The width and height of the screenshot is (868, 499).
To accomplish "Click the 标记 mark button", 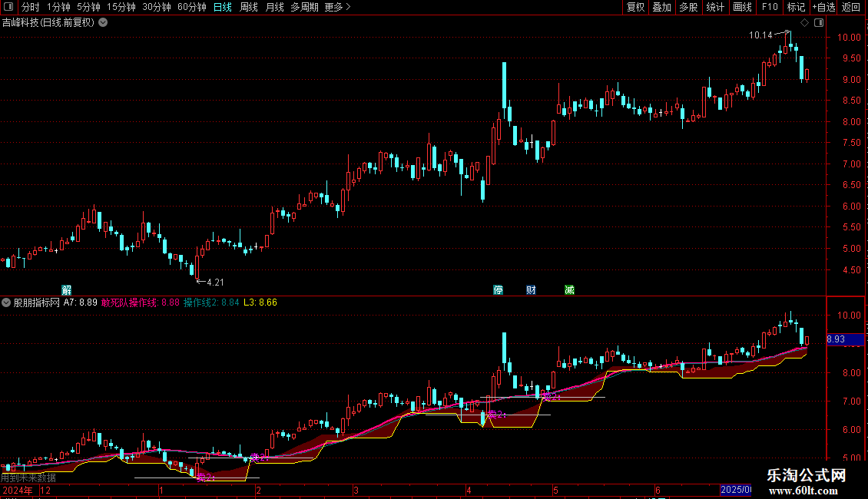I will tap(796, 7).
